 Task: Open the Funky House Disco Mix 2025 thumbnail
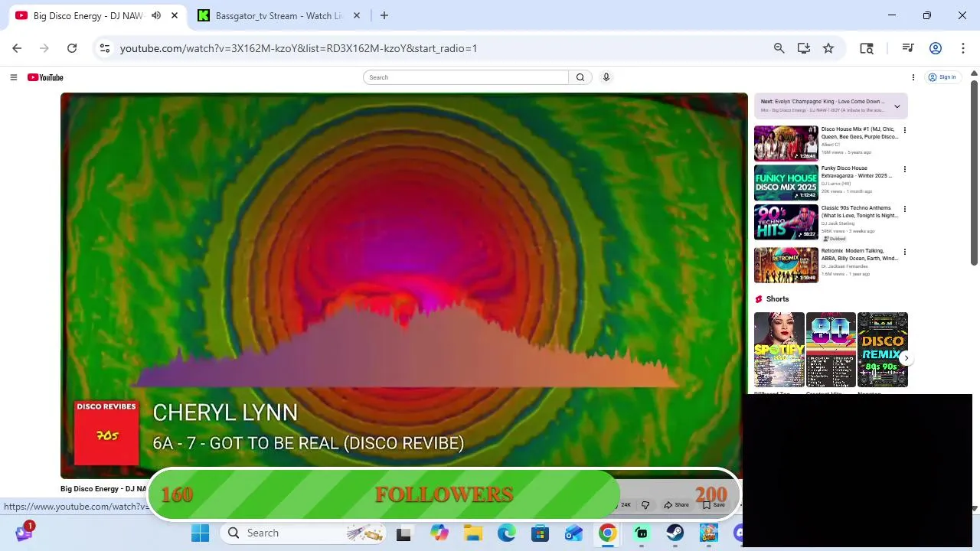786,183
